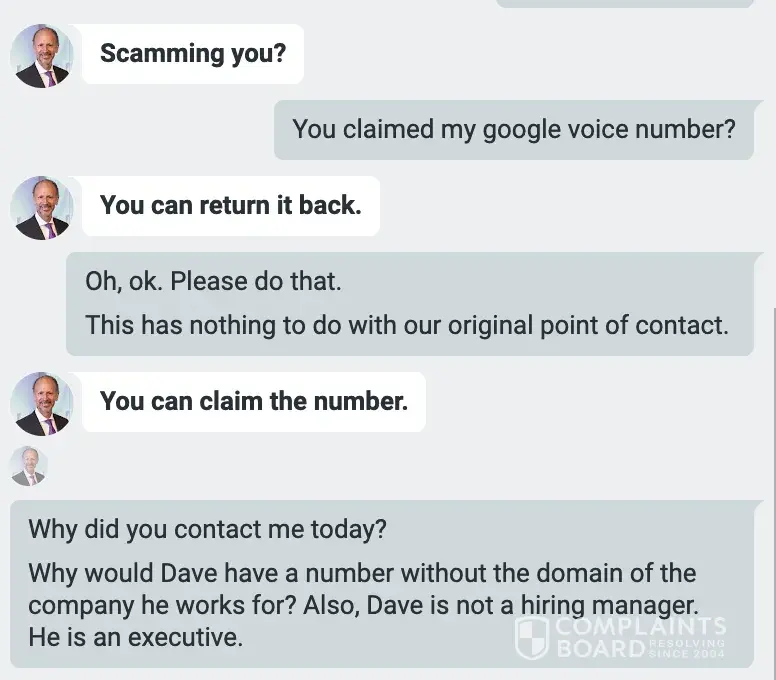776x680 pixels.
Task: Click the "You claimed my google voice number?" message
Action: tap(513, 129)
